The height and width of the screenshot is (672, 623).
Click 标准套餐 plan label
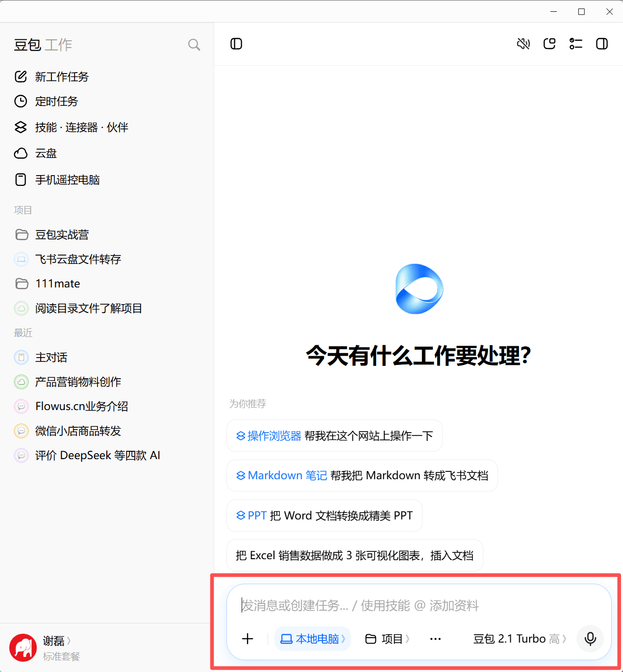tap(61, 656)
